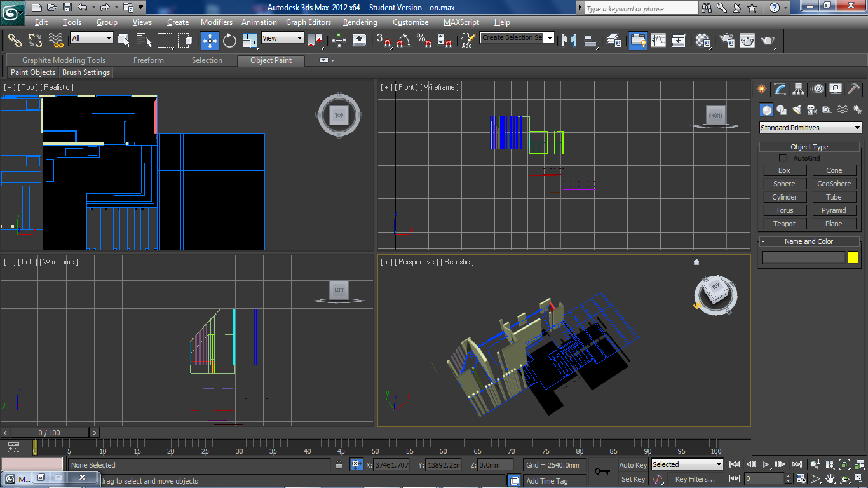Open the View reference coordinate system dropdown
Image resolution: width=868 pixels, height=488 pixels.
281,38
